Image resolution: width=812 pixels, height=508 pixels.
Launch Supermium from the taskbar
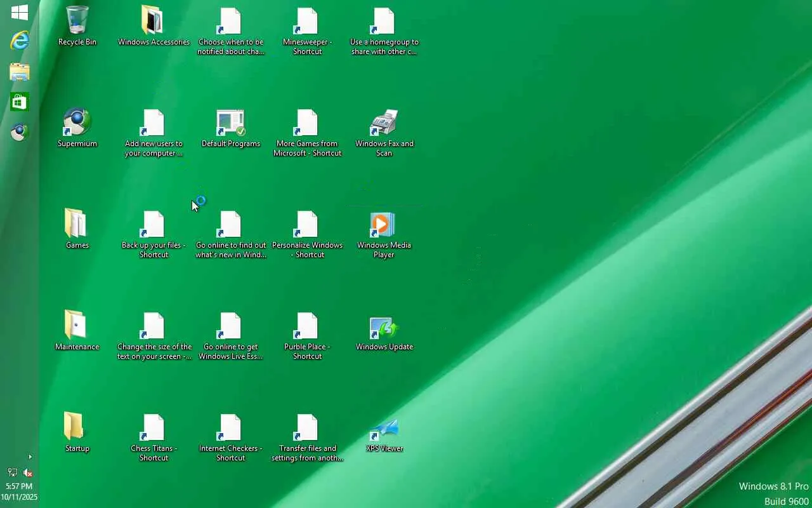pos(20,132)
